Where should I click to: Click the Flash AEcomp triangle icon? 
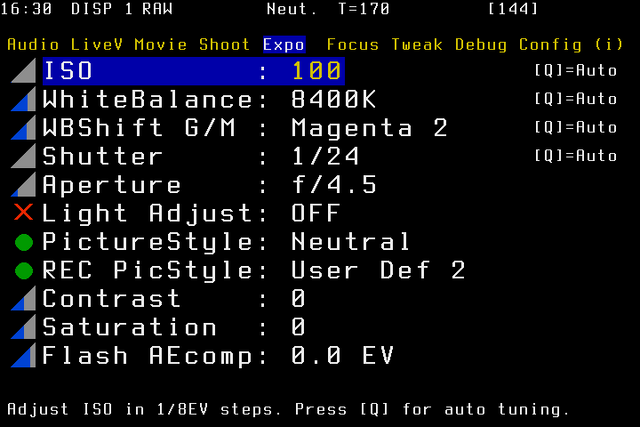click(24, 355)
